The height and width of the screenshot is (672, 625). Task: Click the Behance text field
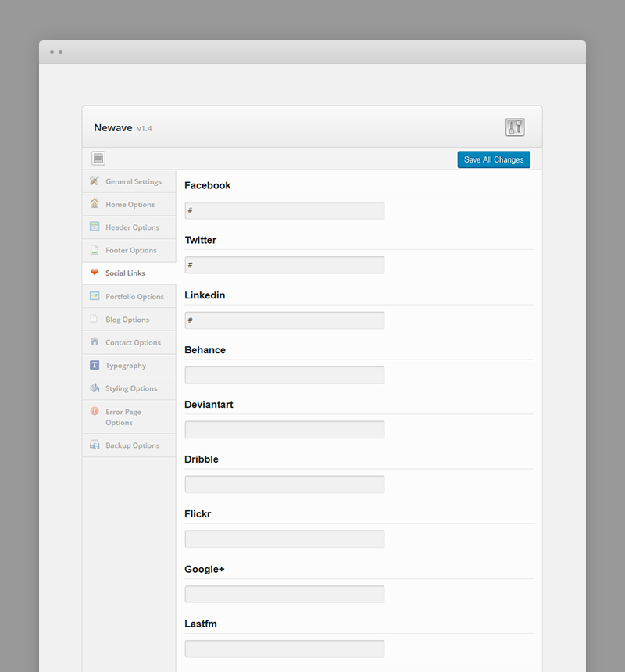(x=284, y=375)
